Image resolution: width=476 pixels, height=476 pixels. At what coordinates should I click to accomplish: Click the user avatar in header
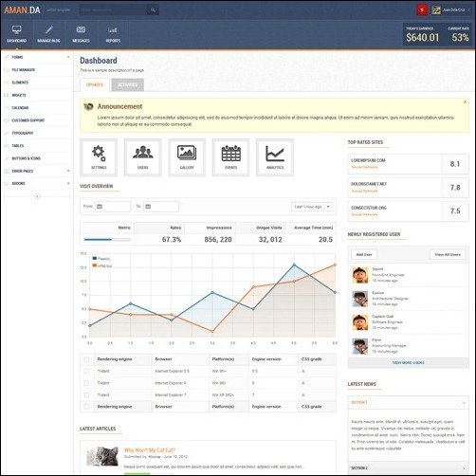[436, 9]
